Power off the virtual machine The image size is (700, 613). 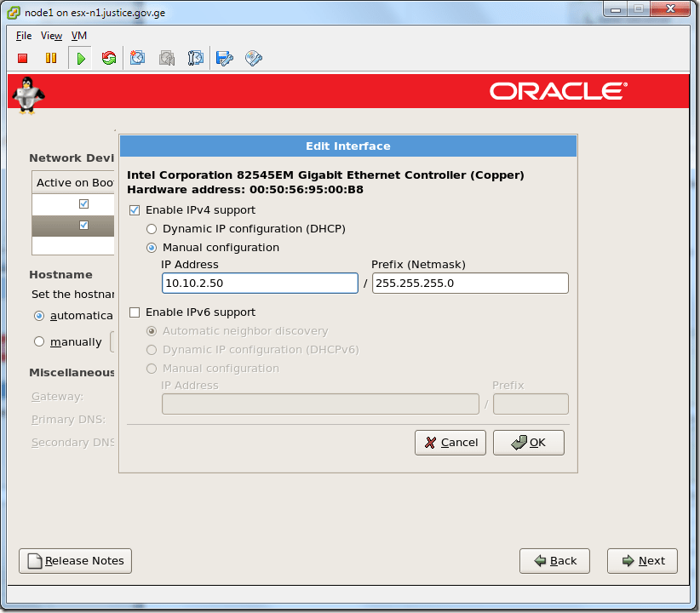click(21, 58)
